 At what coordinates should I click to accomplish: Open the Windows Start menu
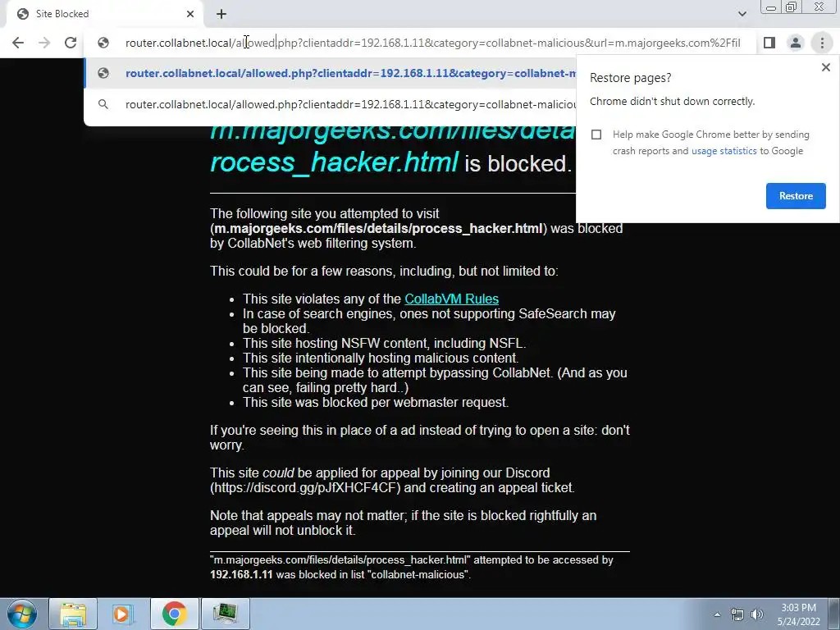21,614
